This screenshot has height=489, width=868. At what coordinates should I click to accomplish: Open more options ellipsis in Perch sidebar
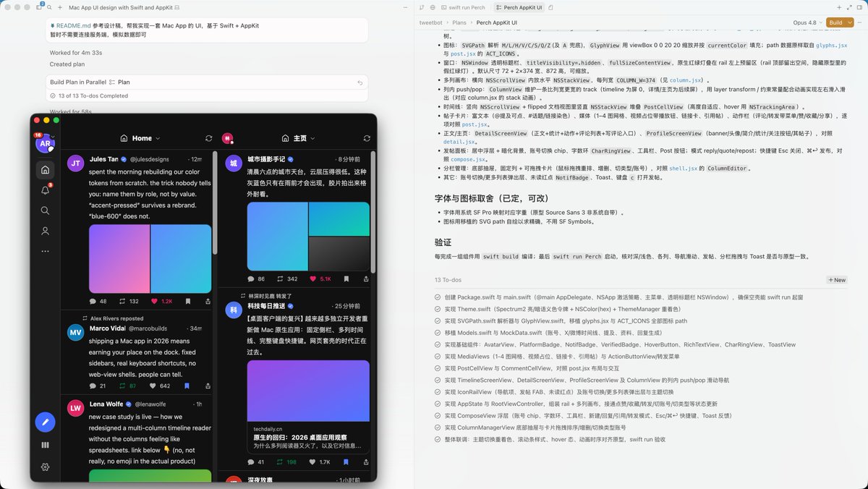coord(45,251)
